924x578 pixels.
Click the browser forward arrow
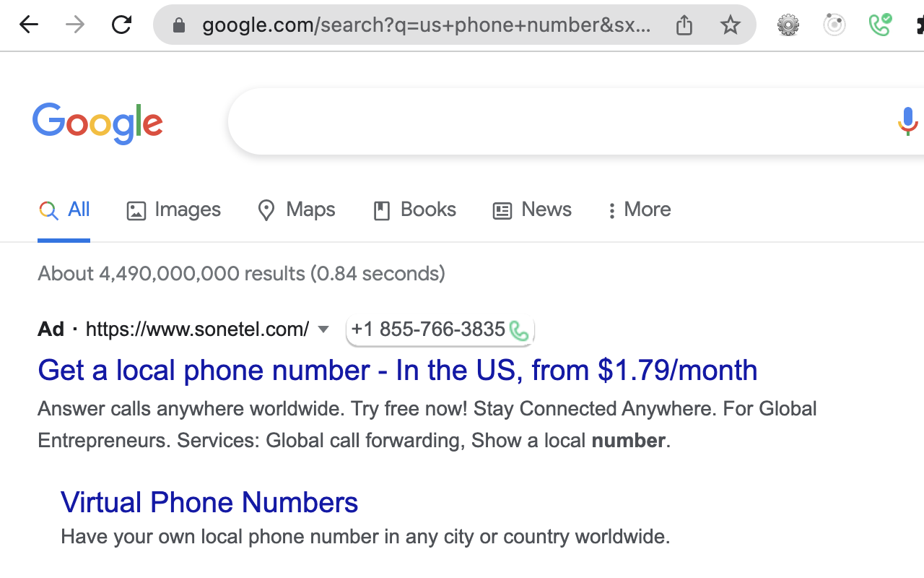75,25
